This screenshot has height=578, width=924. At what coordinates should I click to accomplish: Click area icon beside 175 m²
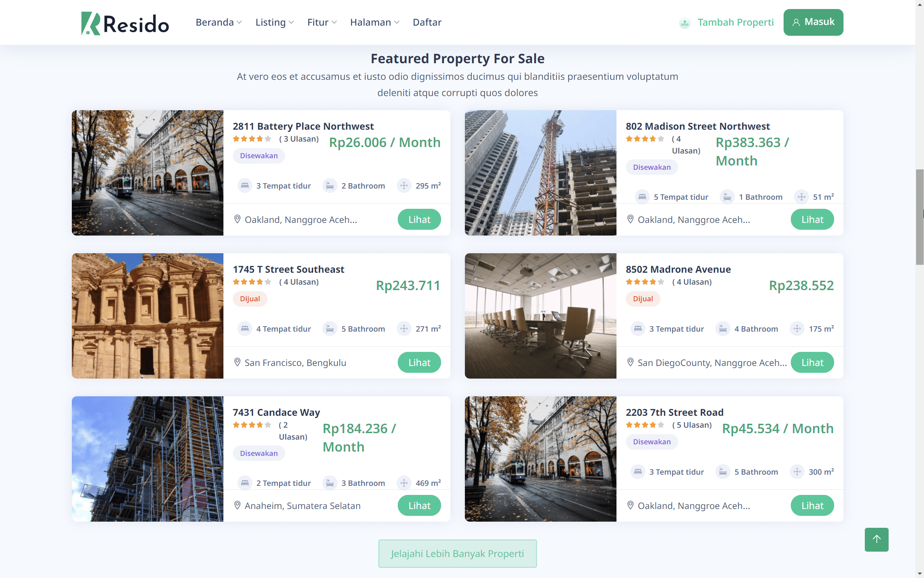coord(797,329)
